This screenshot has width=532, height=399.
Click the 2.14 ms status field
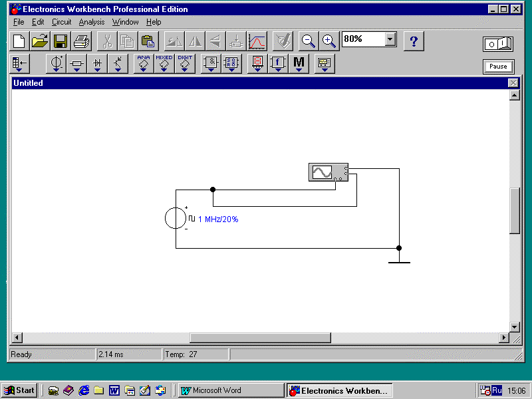[x=129, y=354]
